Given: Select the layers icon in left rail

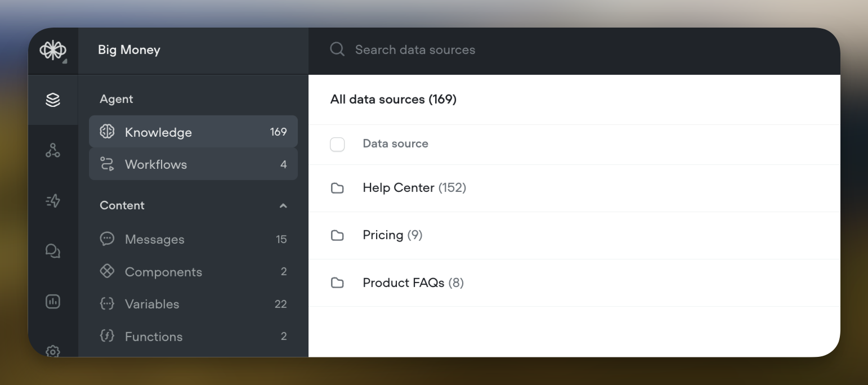Looking at the screenshot, I should (x=52, y=100).
